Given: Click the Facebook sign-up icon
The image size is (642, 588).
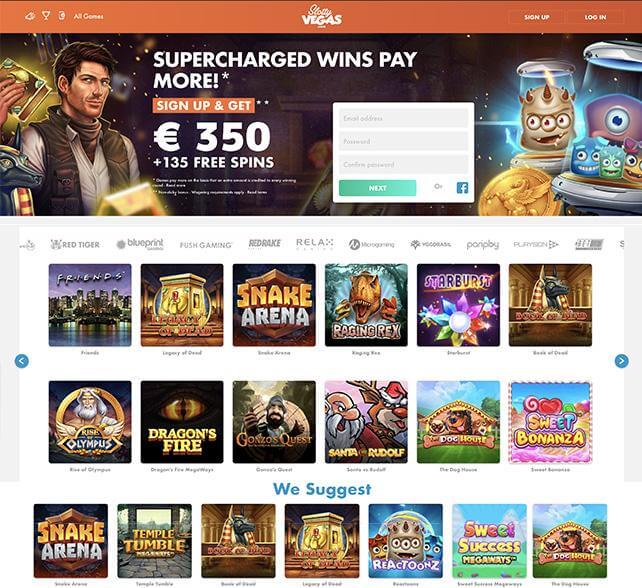Looking at the screenshot, I should [x=462, y=188].
